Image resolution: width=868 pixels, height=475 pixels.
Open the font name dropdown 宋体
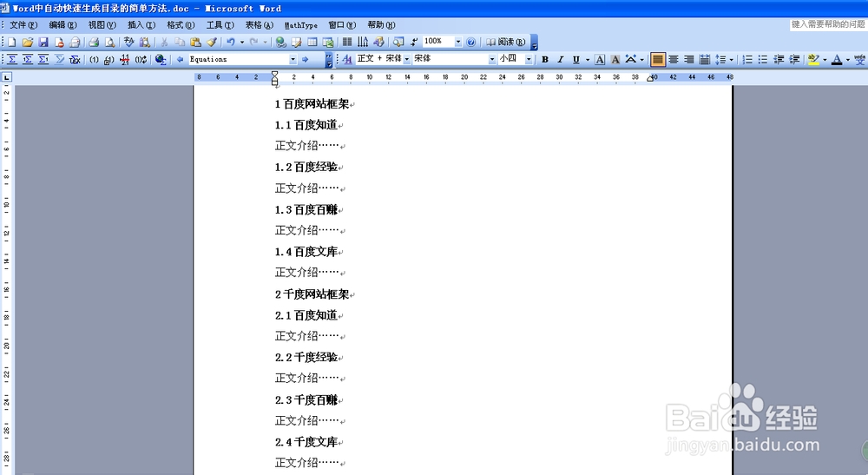tap(491, 59)
